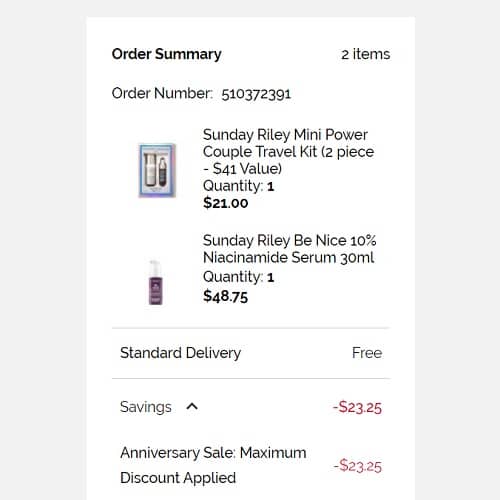Viewport: 500px width, 500px height.
Task: Click the Anniversary Sale discount amount
Action: click(357, 466)
